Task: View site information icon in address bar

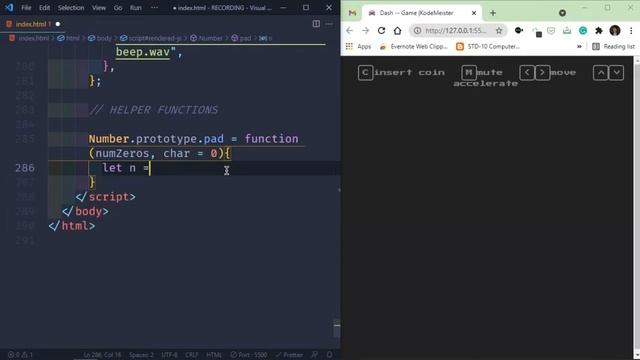Action: [x=418, y=31]
